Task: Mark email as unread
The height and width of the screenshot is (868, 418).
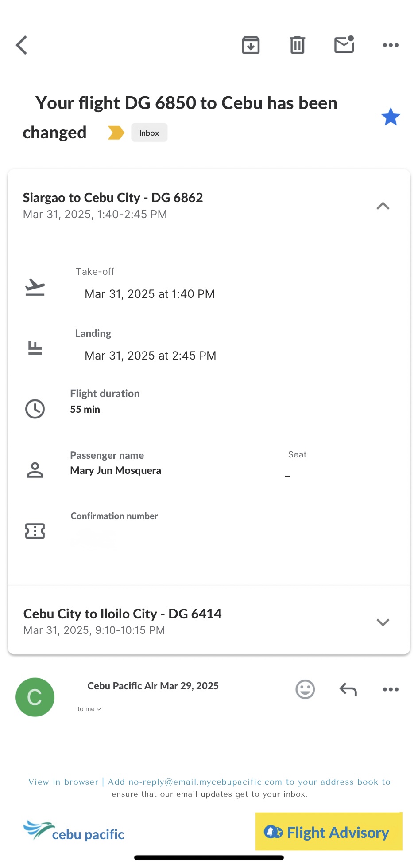Action: click(x=344, y=44)
